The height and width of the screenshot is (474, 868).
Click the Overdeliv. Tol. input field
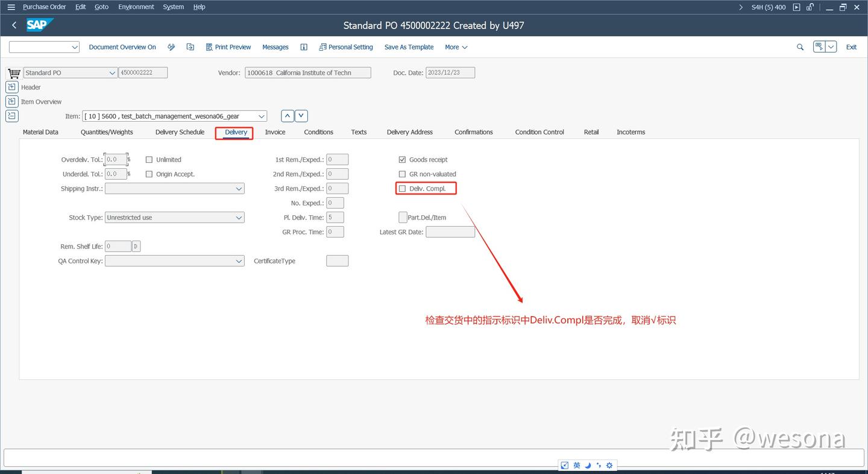[x=116, y=160]
